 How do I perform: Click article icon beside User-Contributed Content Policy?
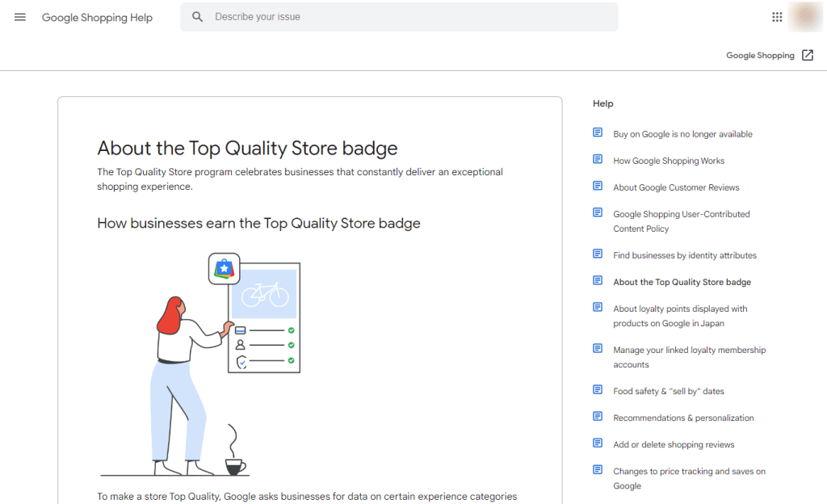598,212
